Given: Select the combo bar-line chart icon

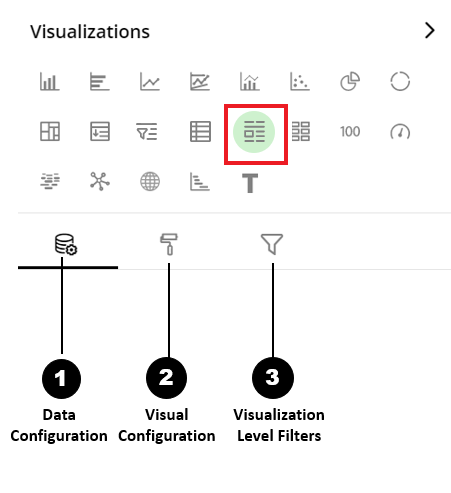Looking at the screenshot, I should (250, 82).
